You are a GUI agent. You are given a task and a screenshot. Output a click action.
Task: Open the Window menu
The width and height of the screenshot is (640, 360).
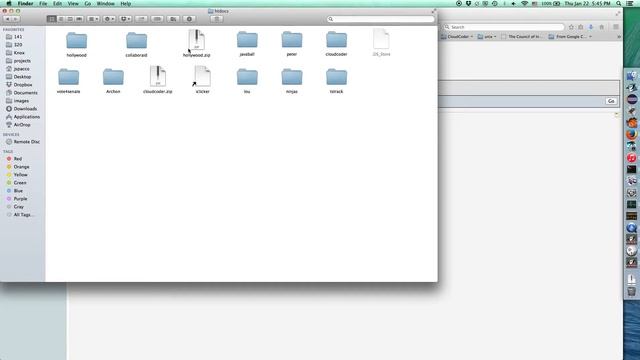coord(106,3)
